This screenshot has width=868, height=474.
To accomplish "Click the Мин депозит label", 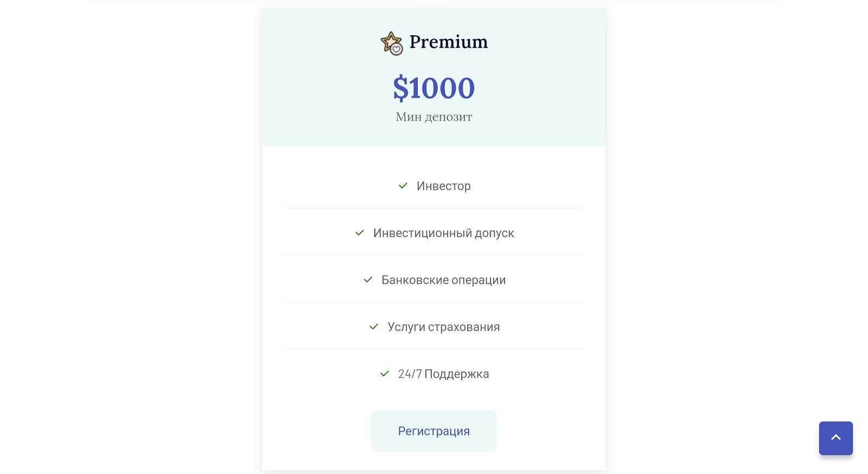I will click(434, 117).
